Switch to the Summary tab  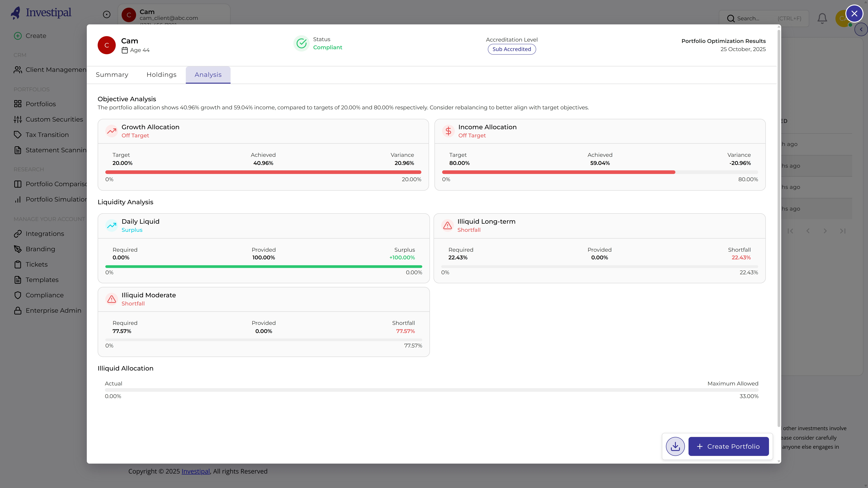112,75
